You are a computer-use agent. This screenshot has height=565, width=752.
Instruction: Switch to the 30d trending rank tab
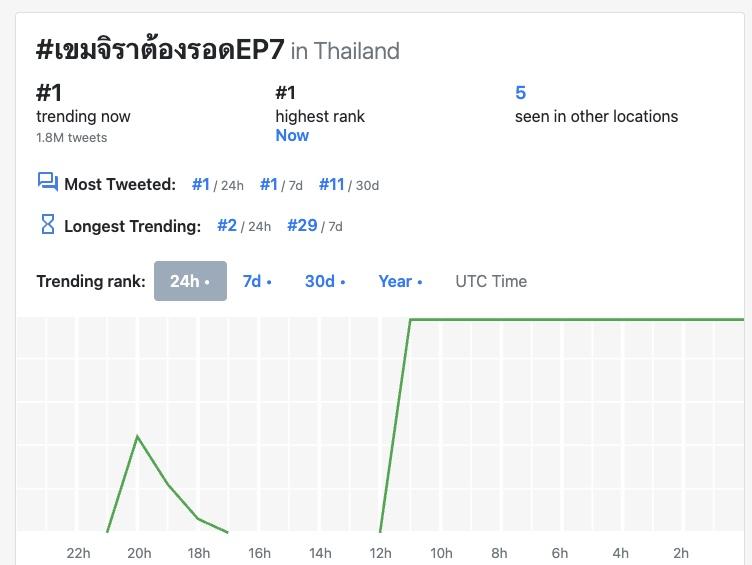click(x=325, y=281)
